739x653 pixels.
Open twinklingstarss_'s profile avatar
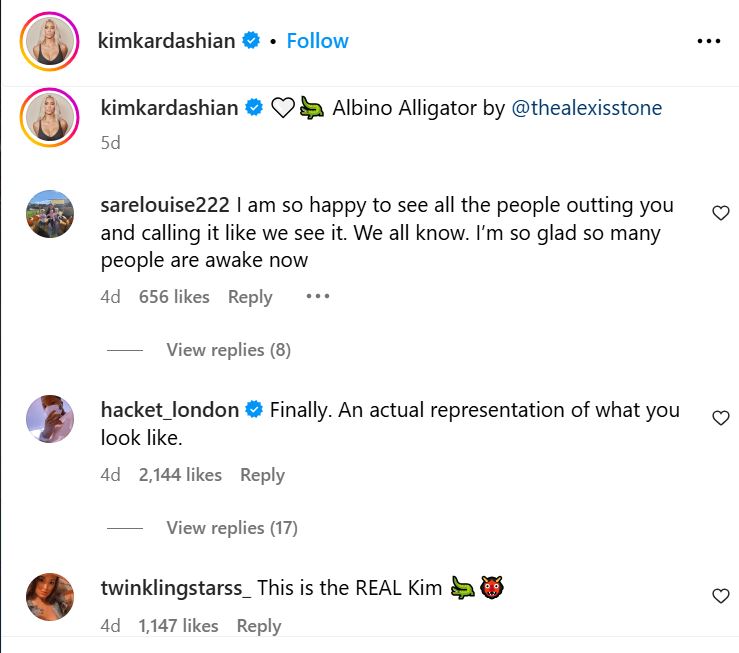click(48, 597)
